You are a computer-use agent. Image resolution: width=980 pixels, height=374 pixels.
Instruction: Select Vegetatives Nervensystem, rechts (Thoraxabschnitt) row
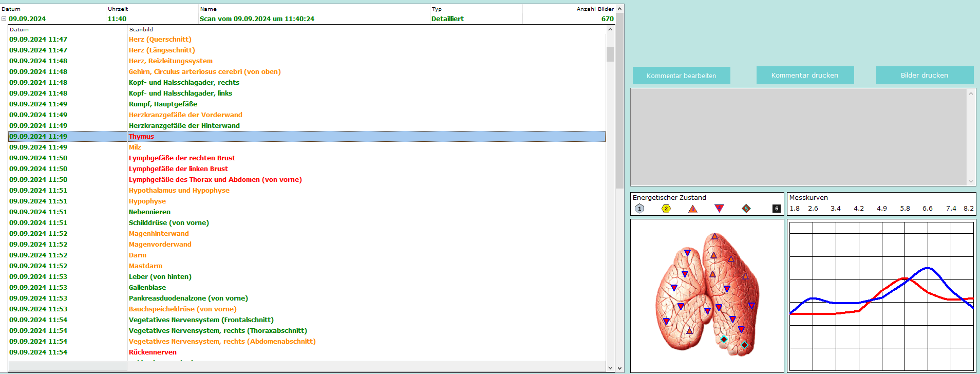point(307,330)
